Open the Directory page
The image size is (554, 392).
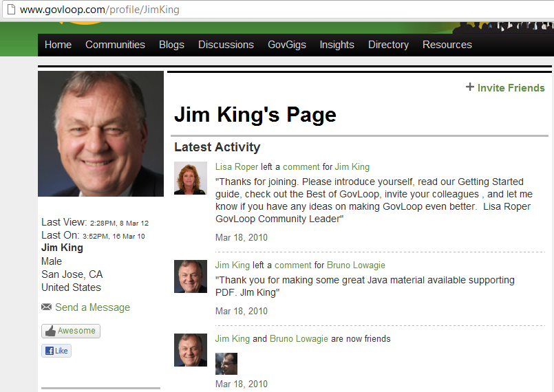tap(388, 45)
